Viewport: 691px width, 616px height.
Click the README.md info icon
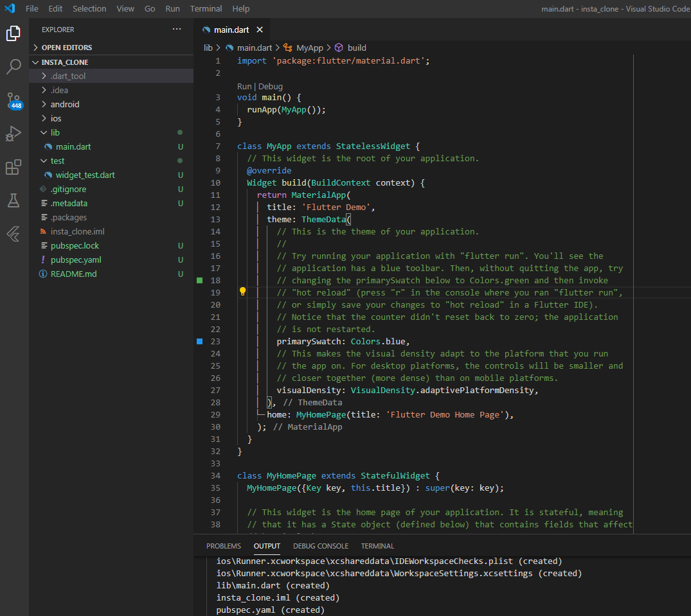click(x=43, y=274)
